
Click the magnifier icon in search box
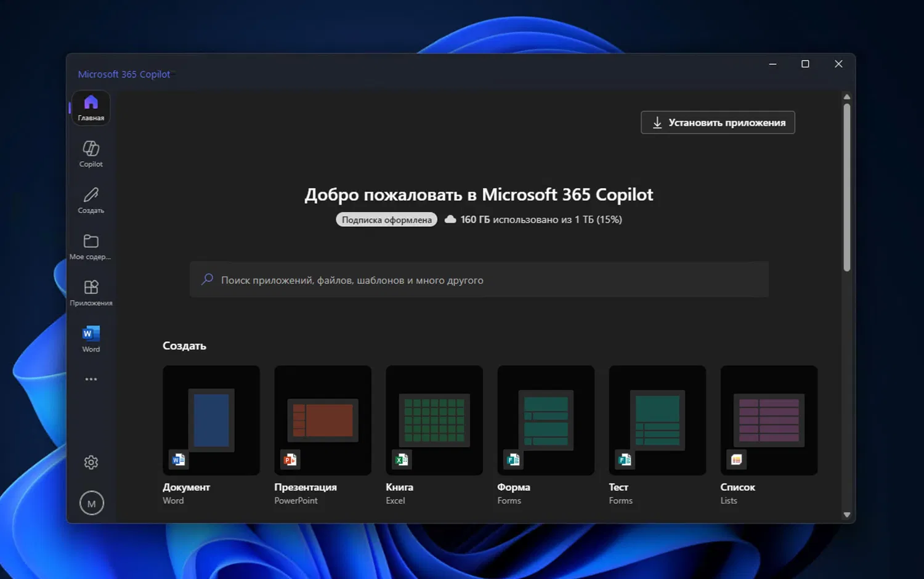[x=207, y=280]
